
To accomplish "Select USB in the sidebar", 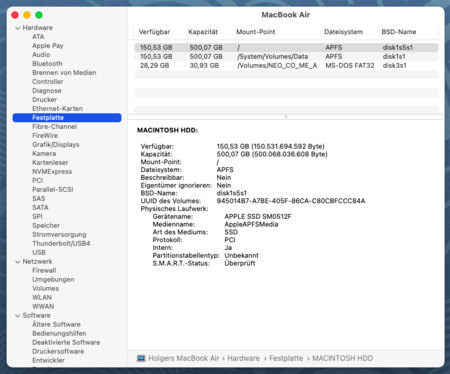I will pyautogui.click(x=39, y=253).
